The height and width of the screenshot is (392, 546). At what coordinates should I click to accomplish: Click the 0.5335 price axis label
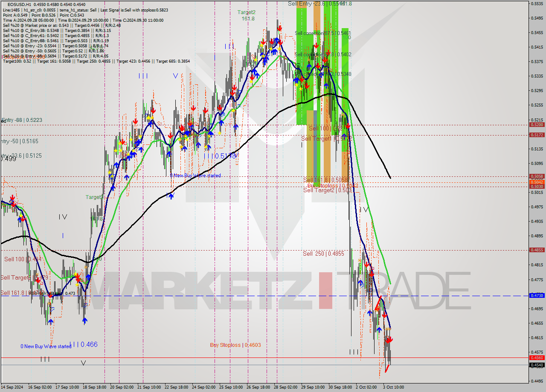click(537, 76)
